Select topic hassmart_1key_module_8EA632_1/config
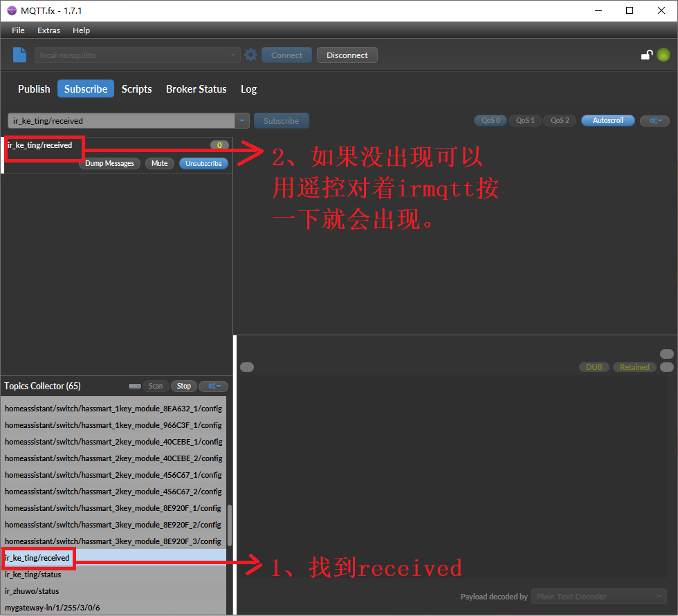The height and width of the screenshot is (616, 678). point(113,409)
